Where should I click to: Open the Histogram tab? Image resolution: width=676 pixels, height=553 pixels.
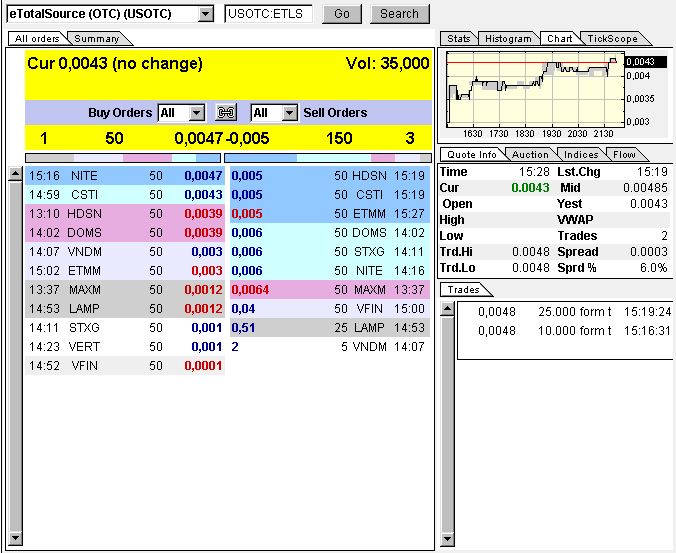click(508, 38)
